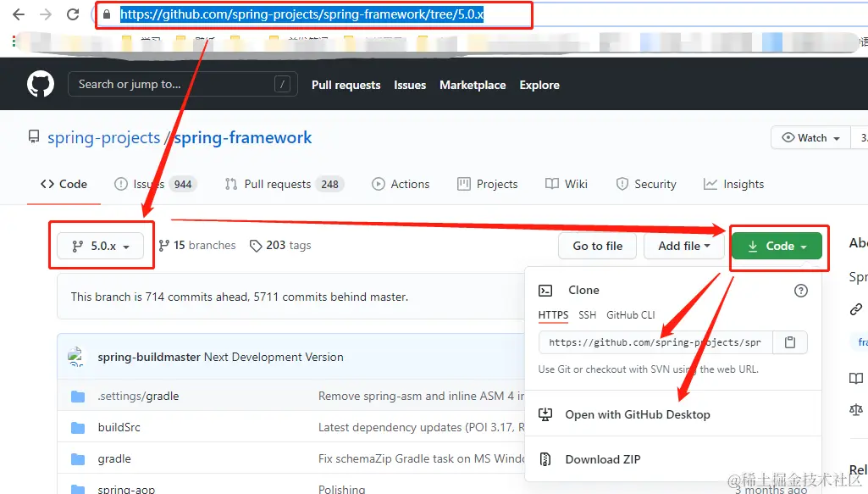The width and height of the screenshot is (868, 494).
Task: Open Issues in the top navigation
Action: [x=410, y=85]
